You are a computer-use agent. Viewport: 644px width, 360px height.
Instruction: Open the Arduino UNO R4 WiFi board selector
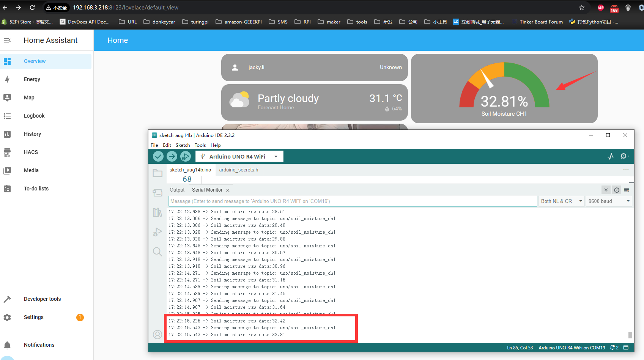click(x=239, y=156)
